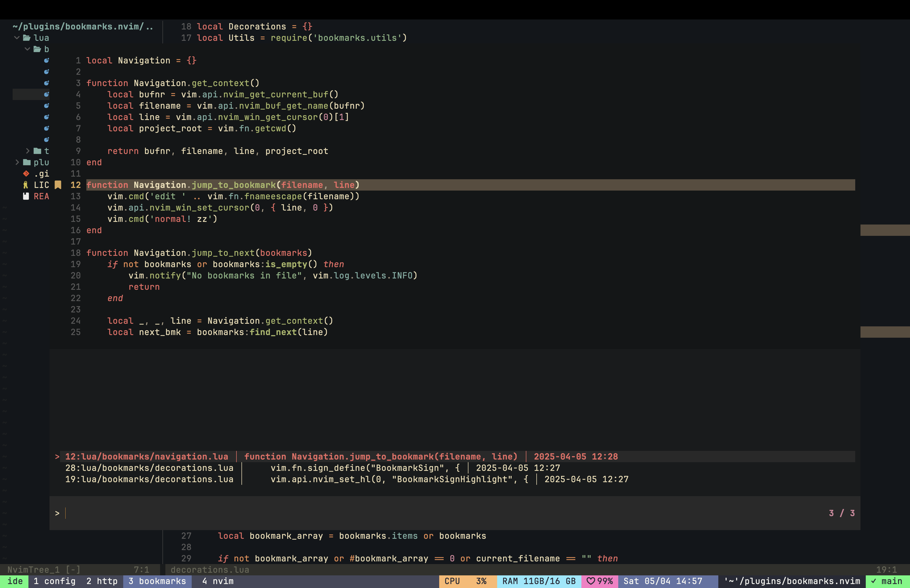The height and width of the screenshot is (588, 910).
Task: Open the REA readme file icon
Action: [x=26, y=196]
